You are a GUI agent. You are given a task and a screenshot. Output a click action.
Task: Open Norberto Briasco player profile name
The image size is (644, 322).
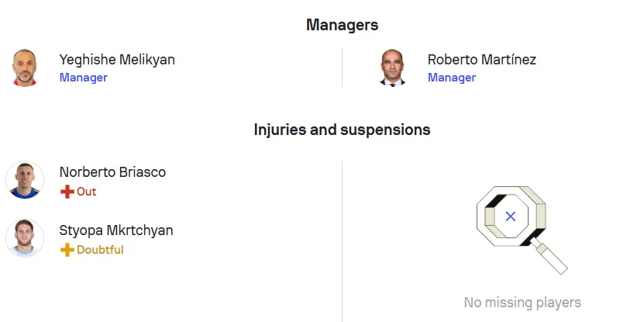pos(112,172)
